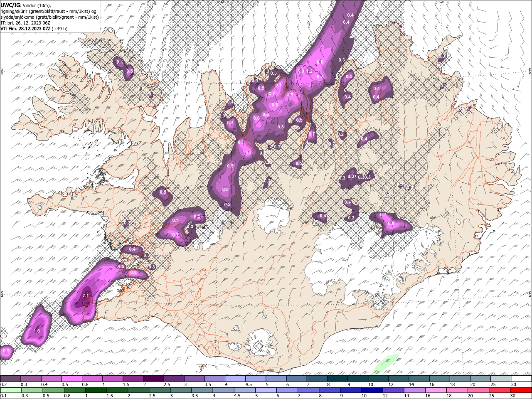This screenshot has height=399, width=532.
Task: Click the 'rigning/skúrir (grænt/blátt/rautt - mm/1klst) og' line
Action: (49, 11)
